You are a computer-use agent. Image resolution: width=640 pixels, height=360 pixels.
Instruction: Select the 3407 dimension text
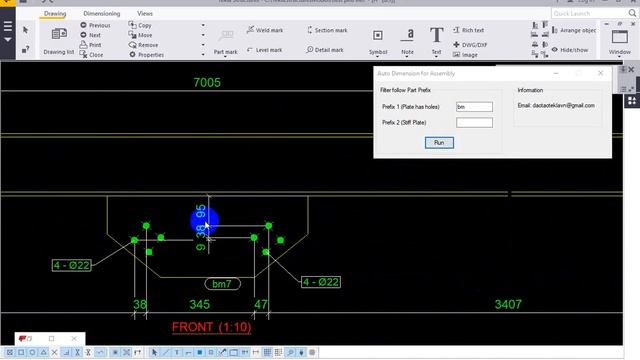pyautogui.click(x=508, y=304)
